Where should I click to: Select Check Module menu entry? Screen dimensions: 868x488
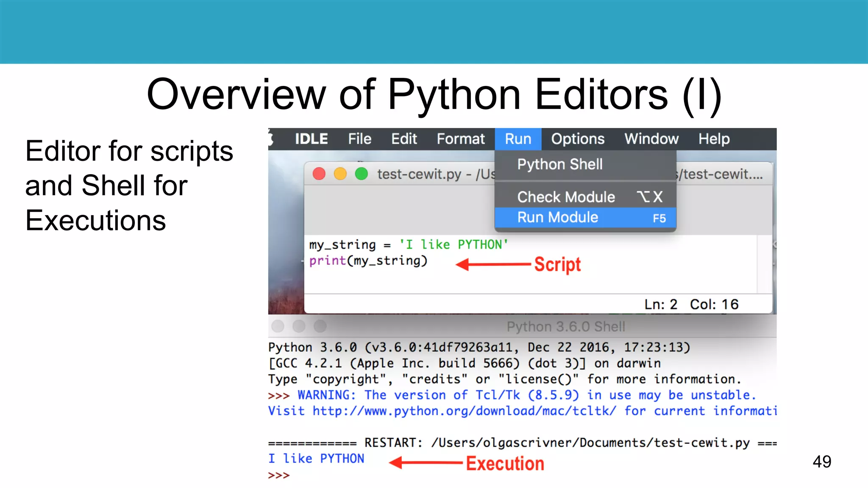566,197
